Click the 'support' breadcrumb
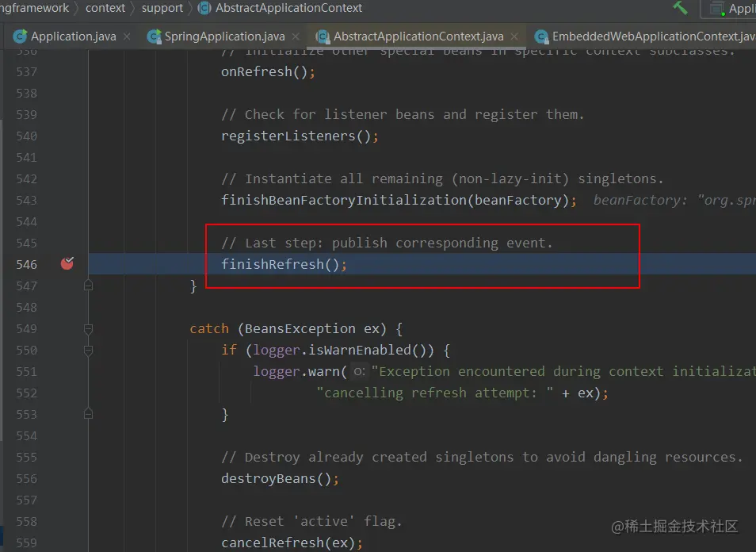Image resolution: width=756 pixels, height=552 pixels. pyautogui.click(x=162, y=8)
